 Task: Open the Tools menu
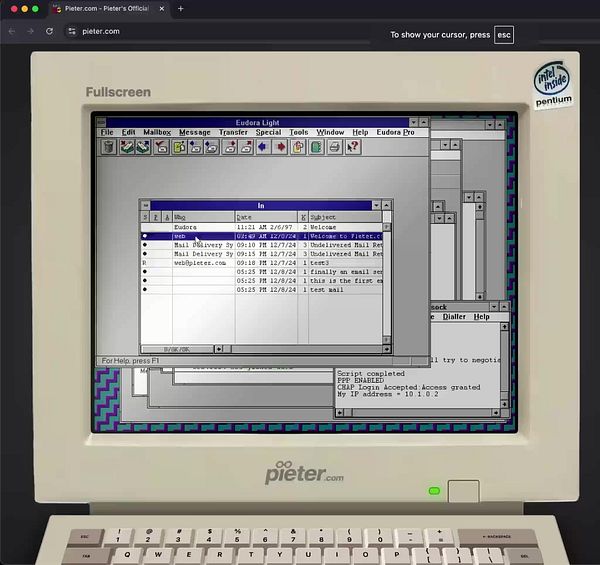point(298,132)
